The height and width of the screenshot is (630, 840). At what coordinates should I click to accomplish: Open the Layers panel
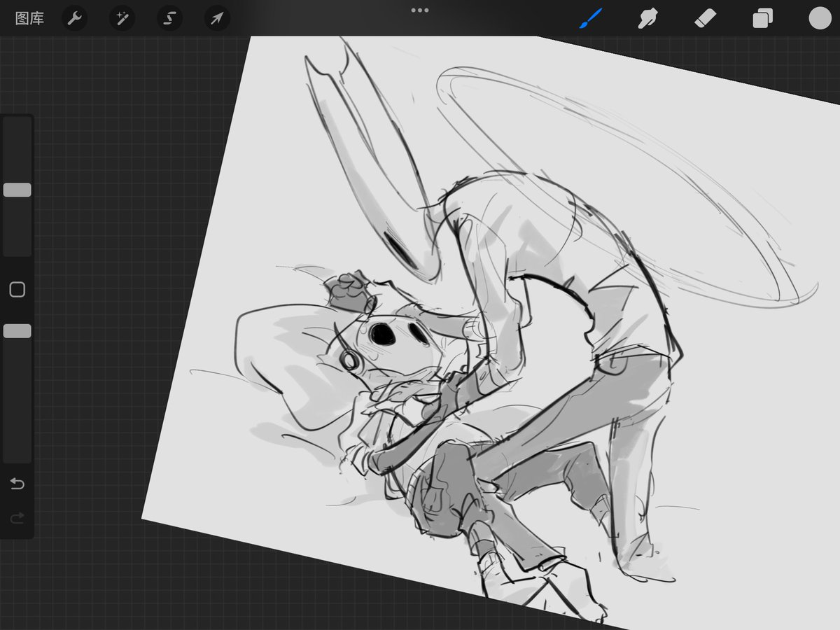pos(762,18)
